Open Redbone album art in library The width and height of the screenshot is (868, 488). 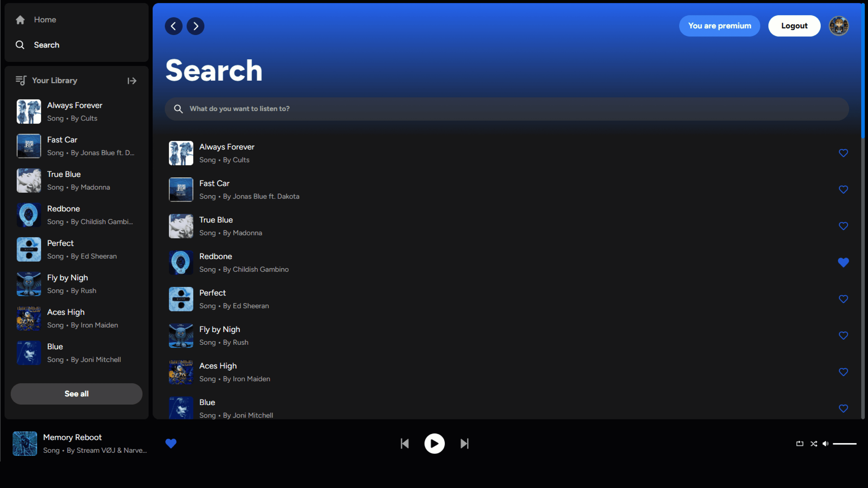pos(29,215)
